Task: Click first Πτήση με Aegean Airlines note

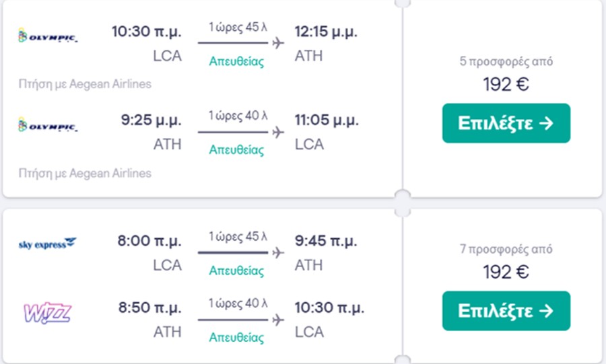Action: tap(85, 83)
